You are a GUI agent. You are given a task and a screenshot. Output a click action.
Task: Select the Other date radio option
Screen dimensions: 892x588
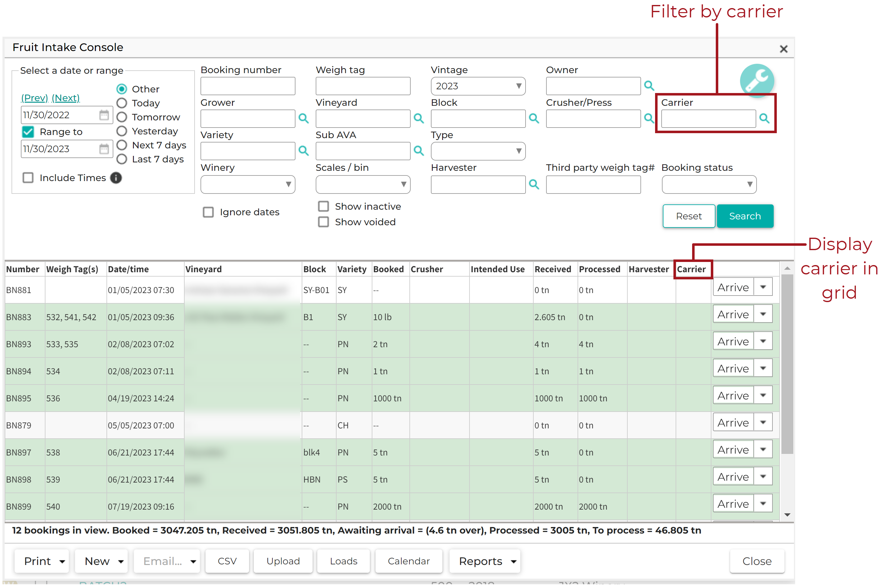coord(122,90)
